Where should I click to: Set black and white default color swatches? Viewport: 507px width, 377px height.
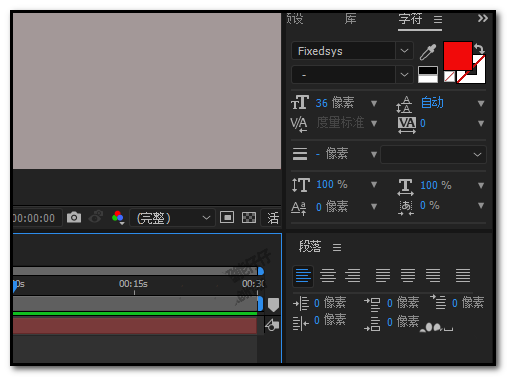coord(428,74)
